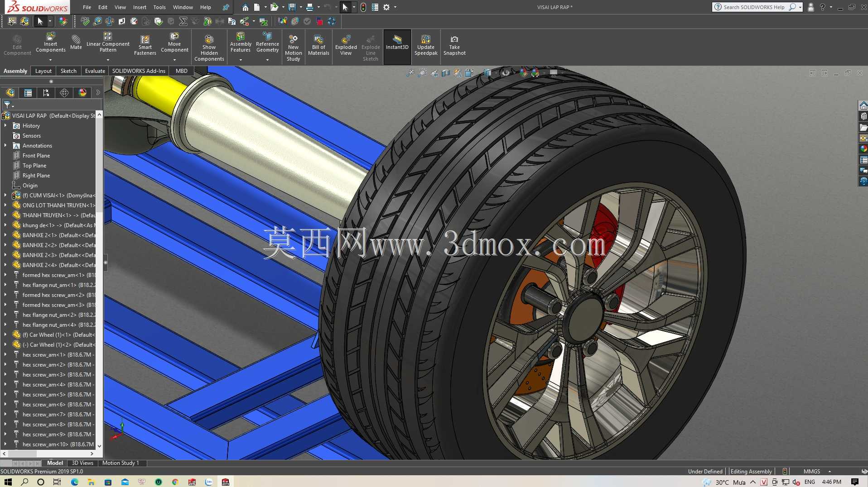Expand the History tree node
The image size is (868, 487).
click(x=5, y=126)
